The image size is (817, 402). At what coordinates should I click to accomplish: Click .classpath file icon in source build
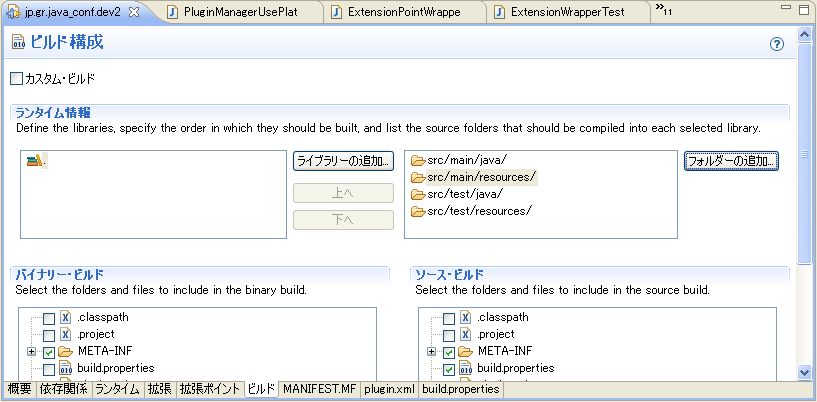coord(465,317)
